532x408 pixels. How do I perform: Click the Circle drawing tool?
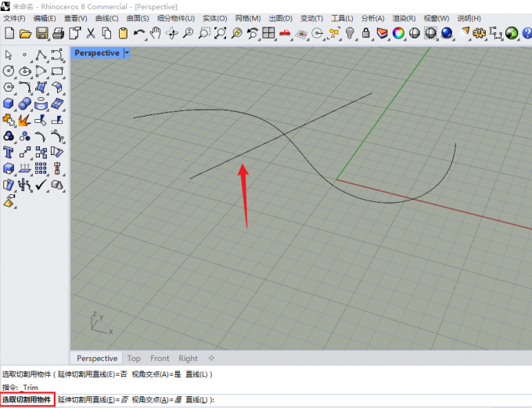[x=8, y=71]
